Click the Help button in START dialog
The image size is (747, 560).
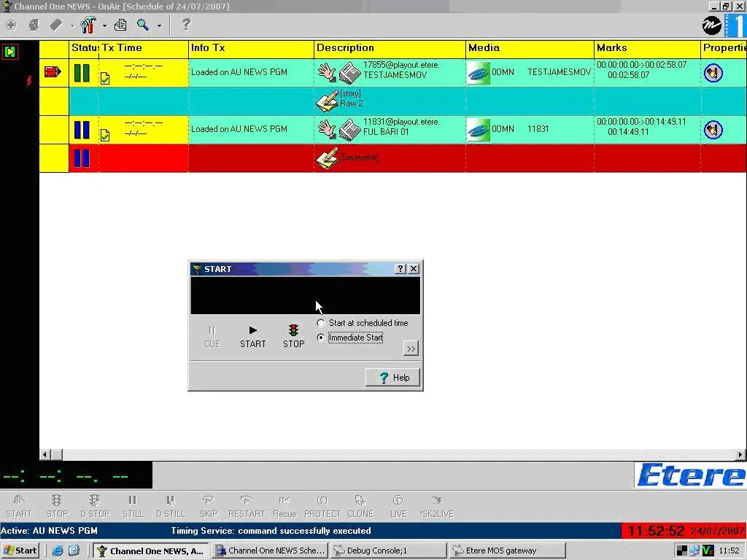[393, 378]
